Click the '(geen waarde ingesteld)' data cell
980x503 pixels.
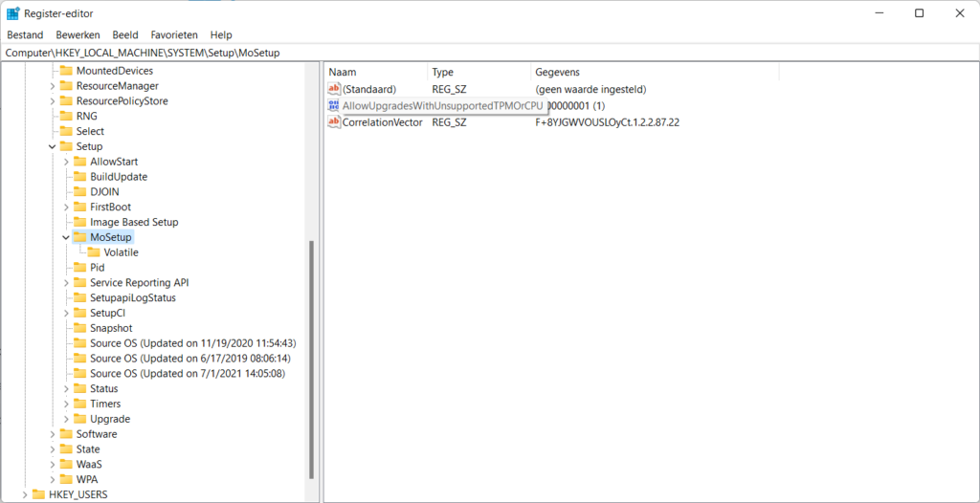pos(590,89)
